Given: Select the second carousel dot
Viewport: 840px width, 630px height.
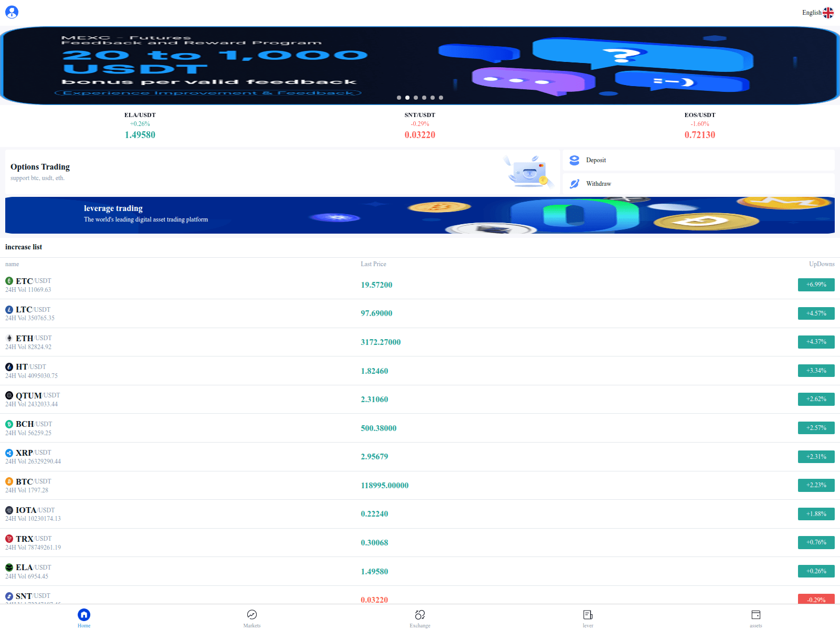Looking at the screenshot, I should point(407,98).
